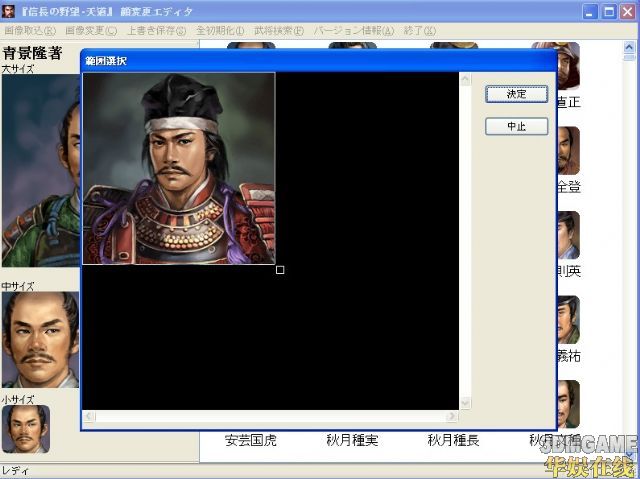Viewport: 640px width, 479px height.
Task: Open the 全初期化 menu
Action: (220, 31)
